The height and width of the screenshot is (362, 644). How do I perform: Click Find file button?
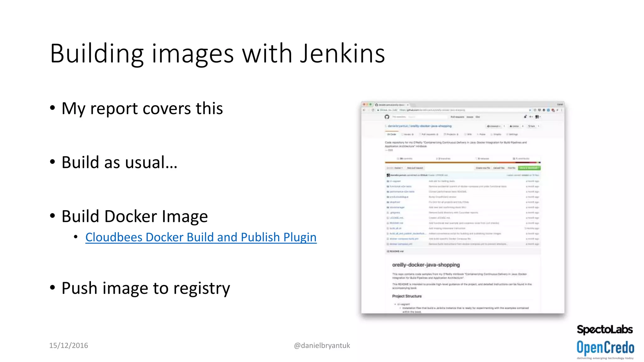click(x=511, y=168)
